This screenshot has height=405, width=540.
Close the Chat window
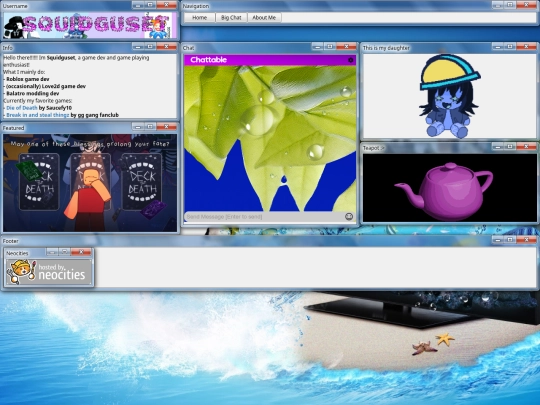point(346,46)
